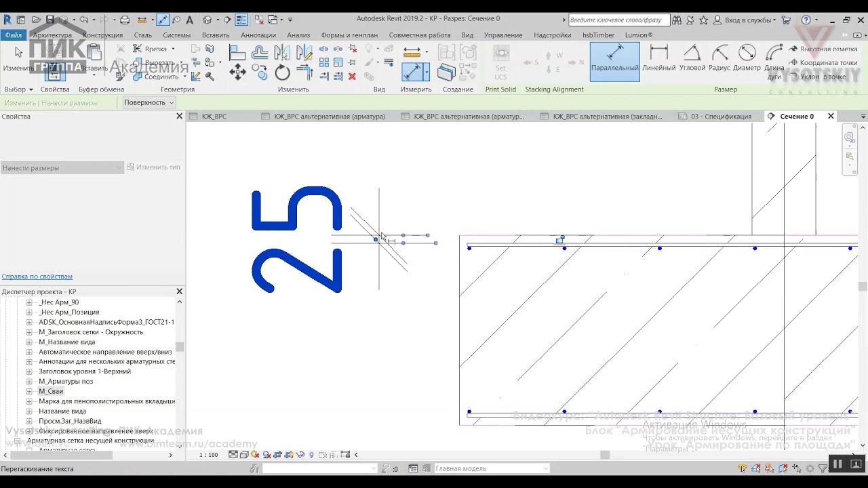This screenshot has height=488, width=868.
Task: Open the Справка по свойствам link
Action: [37, 277]
